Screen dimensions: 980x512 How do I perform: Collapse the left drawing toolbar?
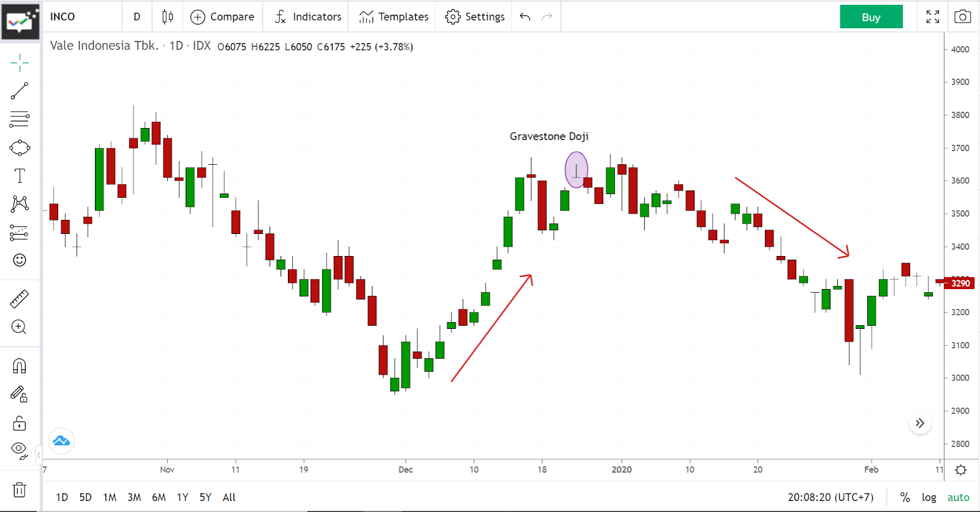click(39, 455)
